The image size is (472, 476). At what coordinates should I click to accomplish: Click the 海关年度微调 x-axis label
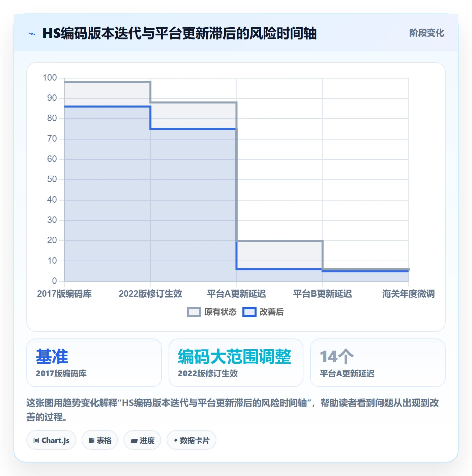pyautogui.click(x=408, y=294)
